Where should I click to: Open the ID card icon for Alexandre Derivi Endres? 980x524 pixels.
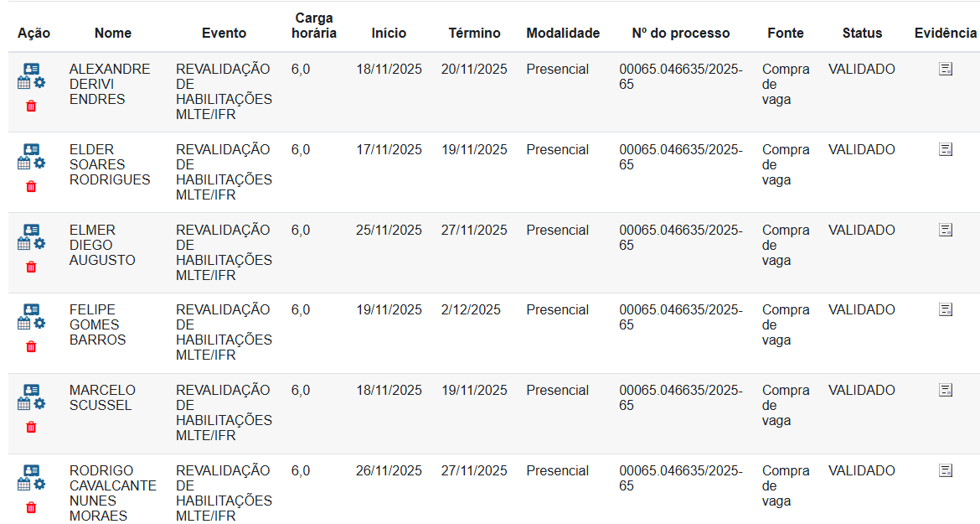(31, 70)
